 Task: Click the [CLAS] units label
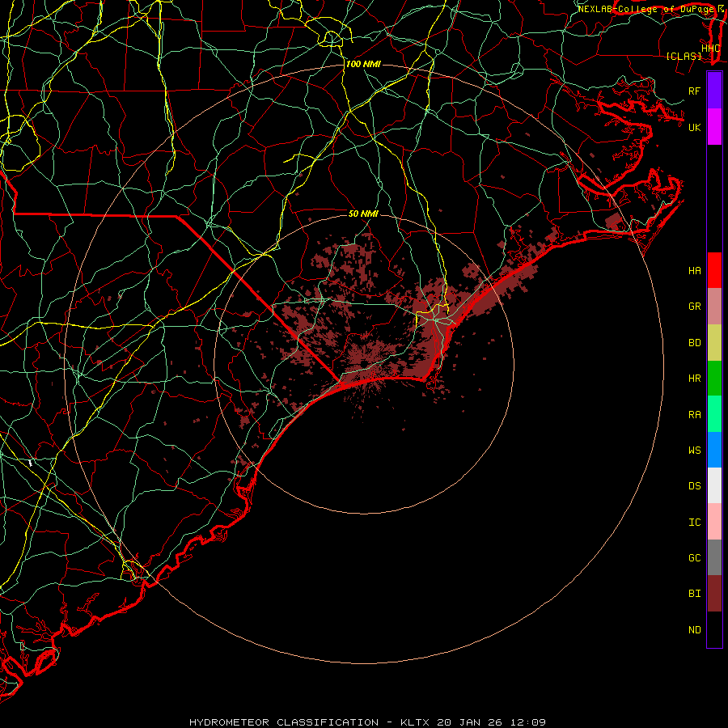(x=684, y=57)
